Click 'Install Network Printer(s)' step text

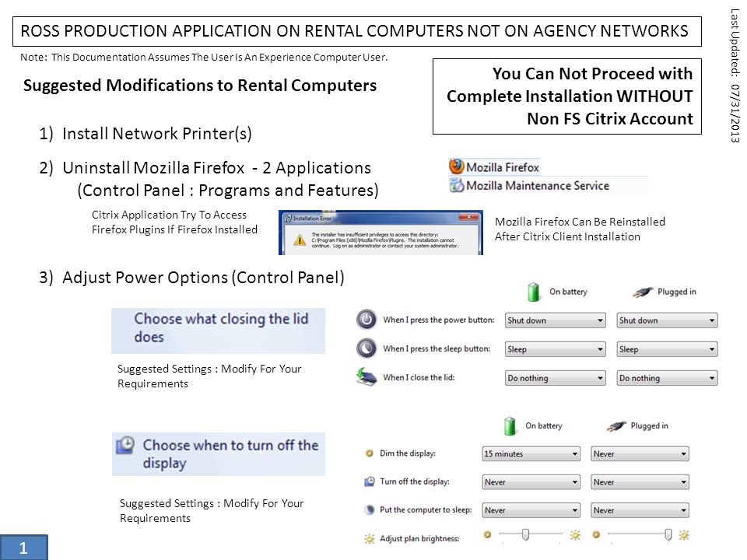coord(156,134)
